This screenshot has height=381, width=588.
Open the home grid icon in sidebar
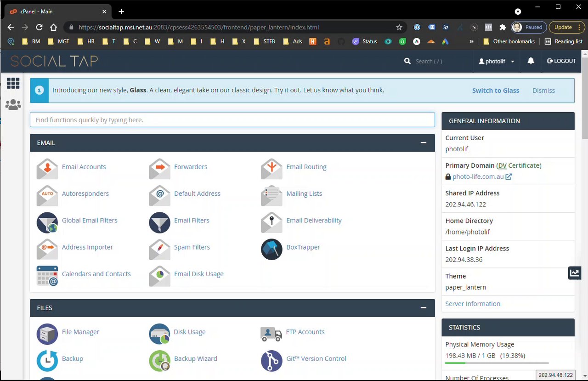pos(13,83)
